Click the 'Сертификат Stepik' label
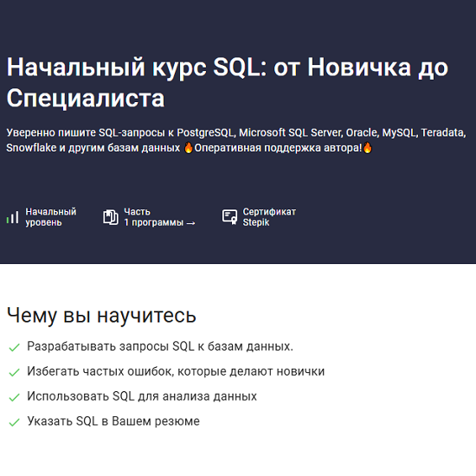 coord(269,217)
